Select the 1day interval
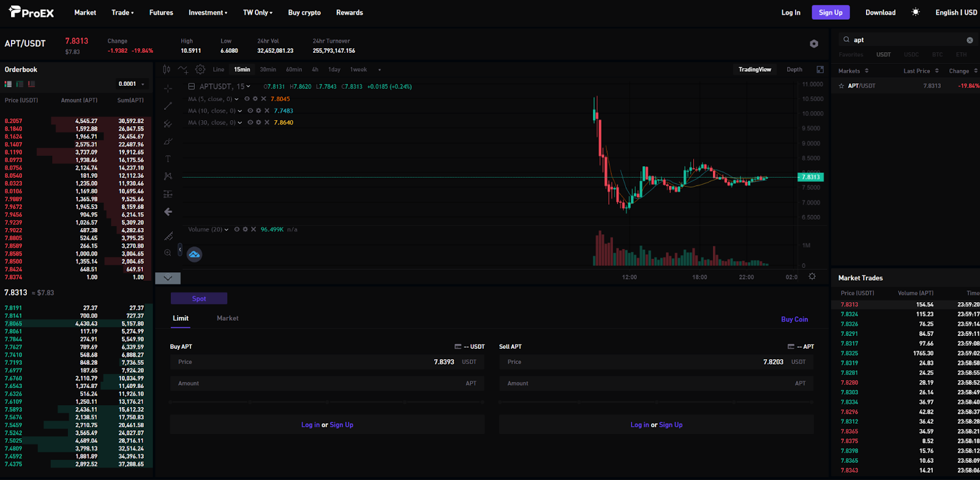 [x=334, y=70]
